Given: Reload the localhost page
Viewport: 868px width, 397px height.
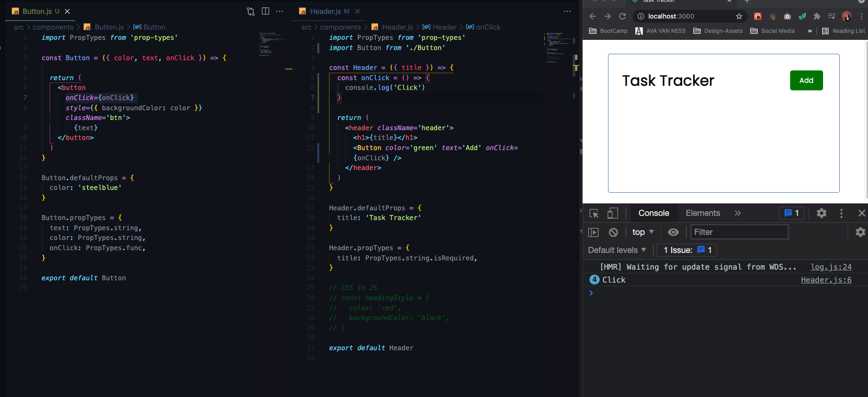Looking at the screenshot, I should [x=622, y=16].
